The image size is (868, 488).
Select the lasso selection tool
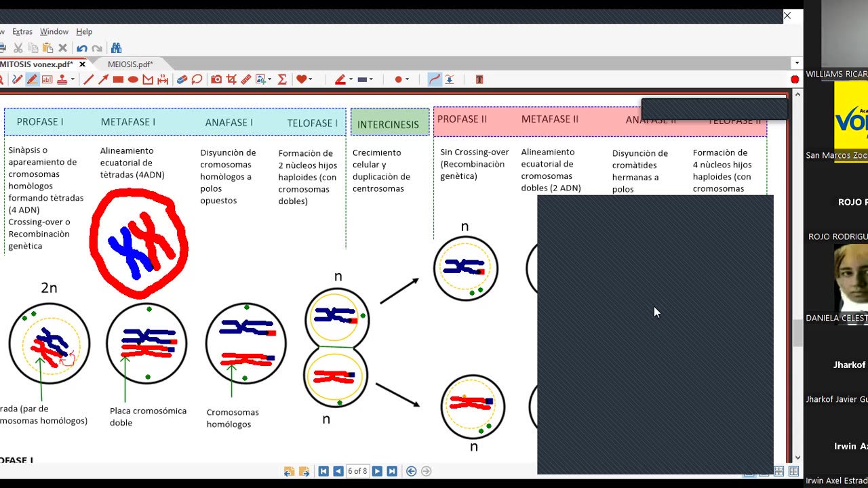(x=197, y=79)
